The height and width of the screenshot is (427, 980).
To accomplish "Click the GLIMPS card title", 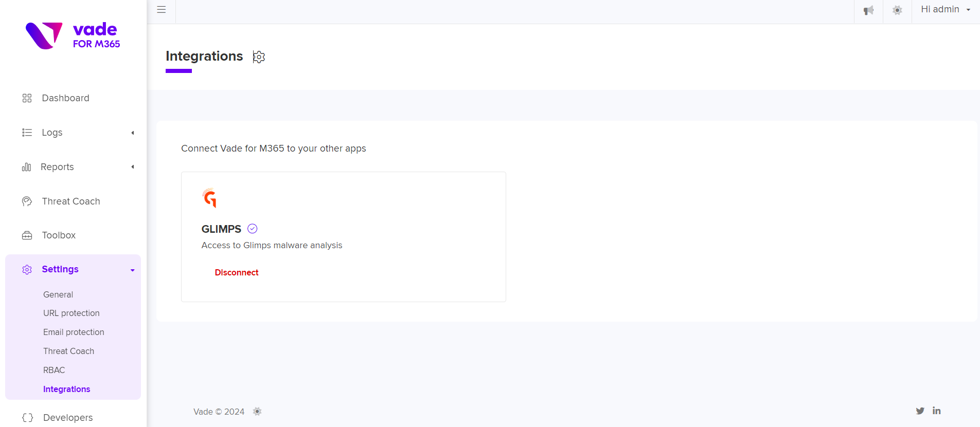I will click(x=221, y=229).
